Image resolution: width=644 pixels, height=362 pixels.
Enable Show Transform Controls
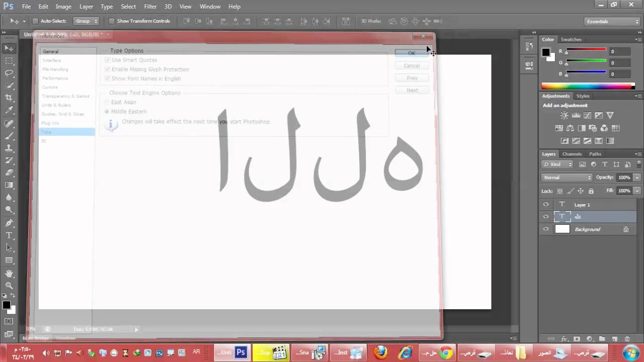pos(112,21)
